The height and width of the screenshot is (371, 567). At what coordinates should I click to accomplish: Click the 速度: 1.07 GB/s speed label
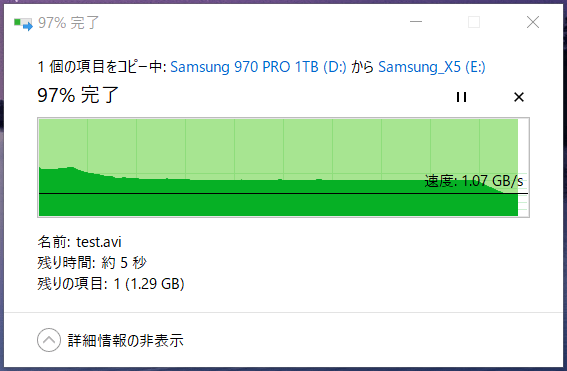point(474,181)
